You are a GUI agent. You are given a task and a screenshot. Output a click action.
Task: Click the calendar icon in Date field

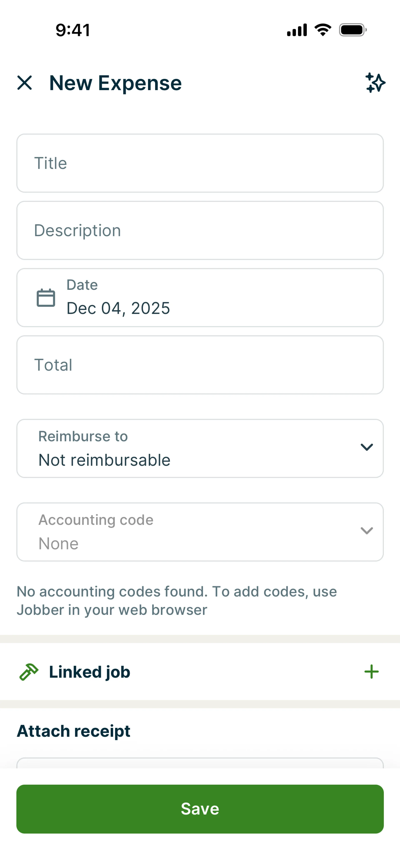tap(46, 298)
